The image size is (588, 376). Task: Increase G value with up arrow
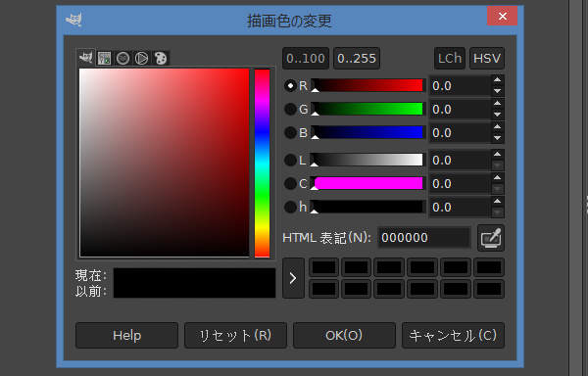click(x=497, y=104)
